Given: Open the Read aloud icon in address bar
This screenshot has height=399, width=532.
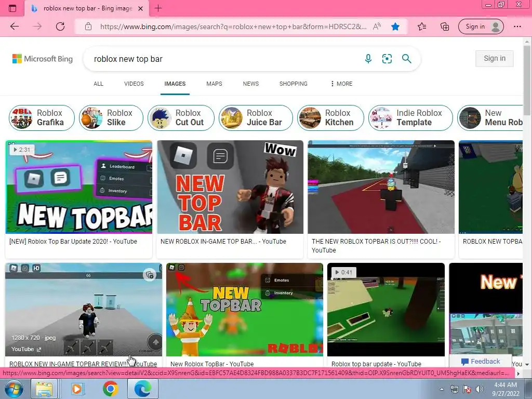Looking at the screenshot, I should [377, 26].
